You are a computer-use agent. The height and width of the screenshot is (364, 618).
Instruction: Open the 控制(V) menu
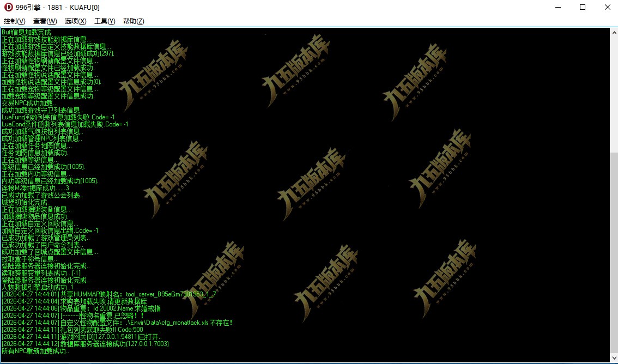[14, 21]
